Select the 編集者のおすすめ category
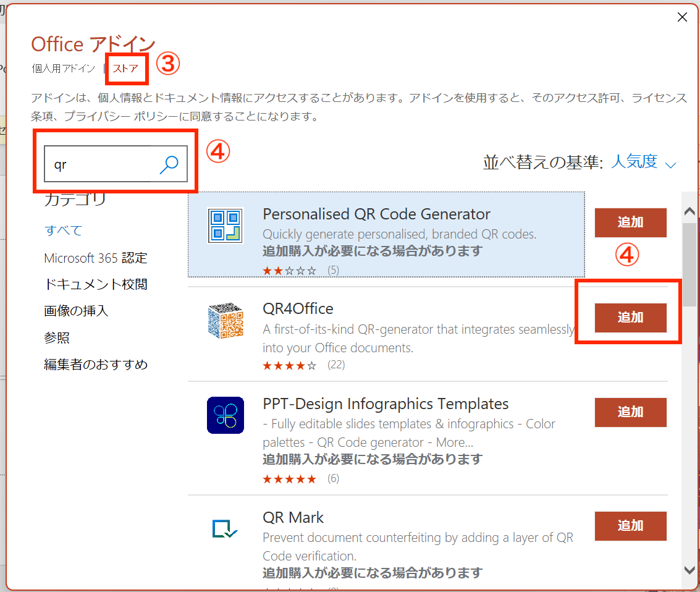The width and height of the screenshot is (700, 592). pos(95,365)
